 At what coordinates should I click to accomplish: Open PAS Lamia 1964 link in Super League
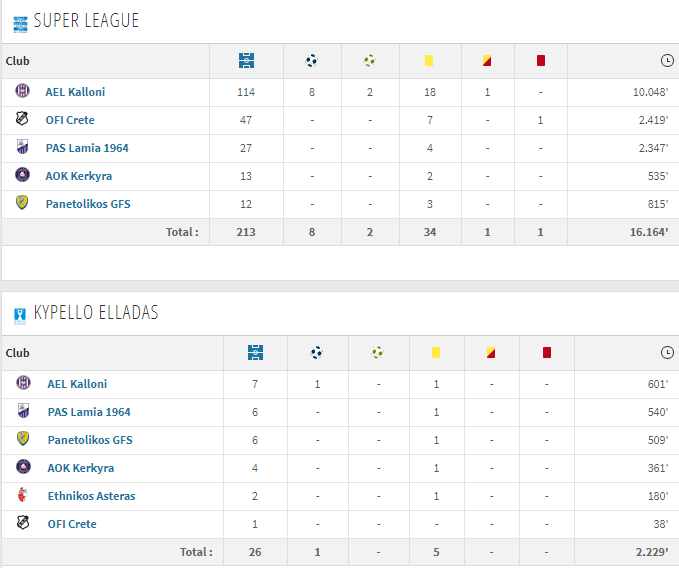87,148
